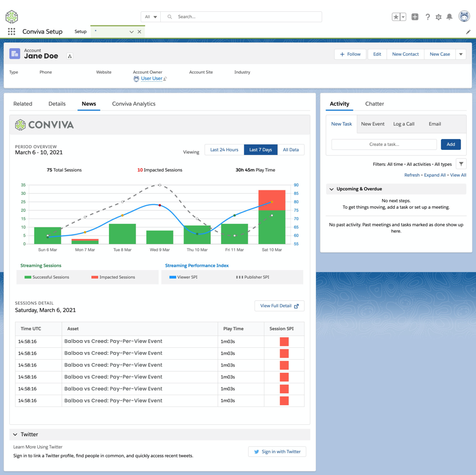Switch to the Details tab
476x475 pixels.
(x=57, y=104)
